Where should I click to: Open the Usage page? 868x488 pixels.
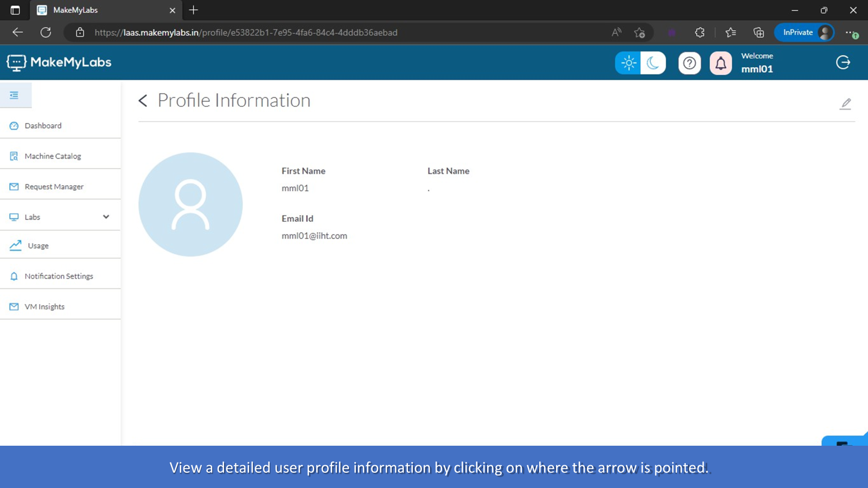click(x=38, y=246)
